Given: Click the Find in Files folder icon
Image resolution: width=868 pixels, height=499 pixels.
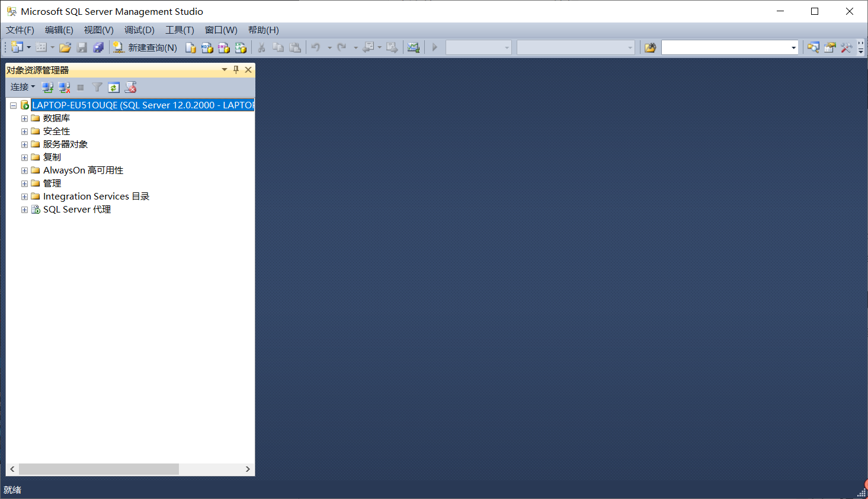Looking at the screenshot, I should coord(650,47).
